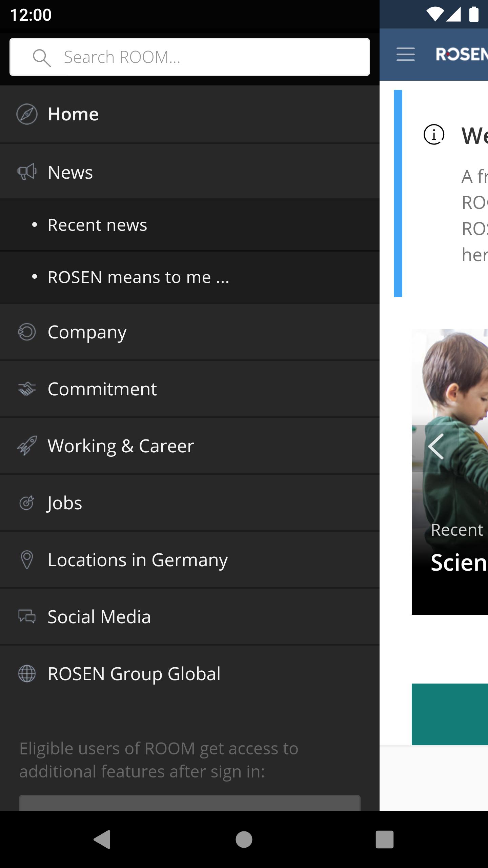This screenshot has height=868, width=488.
Task: Tap the compass icon beside Home
Action: (x=27, y=114)
